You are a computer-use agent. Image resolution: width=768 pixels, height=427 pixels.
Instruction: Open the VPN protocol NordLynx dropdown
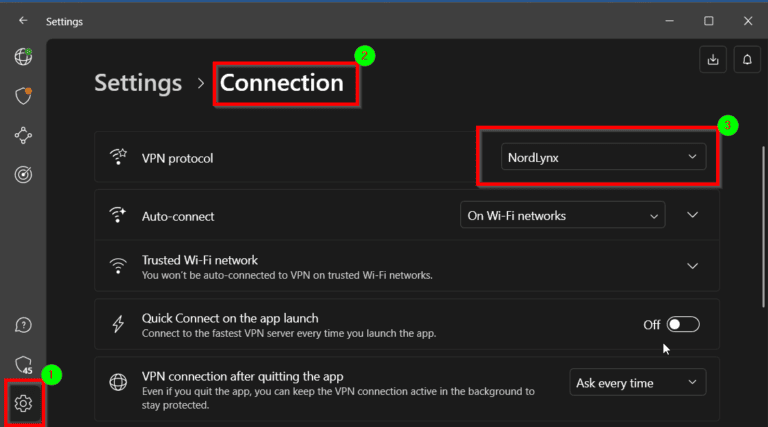pyautogui.click(x=603, y=157)
